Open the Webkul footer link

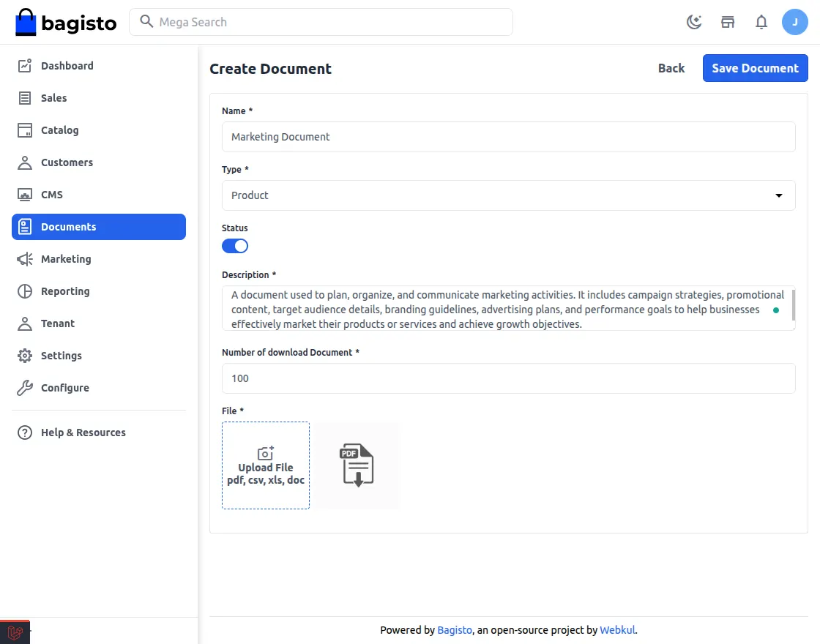(617, 630)
